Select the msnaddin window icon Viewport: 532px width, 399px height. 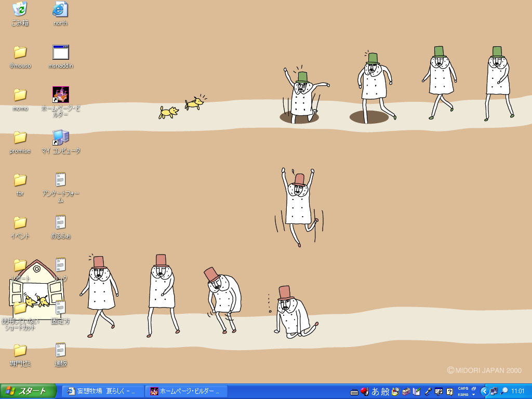pos(61,57)
